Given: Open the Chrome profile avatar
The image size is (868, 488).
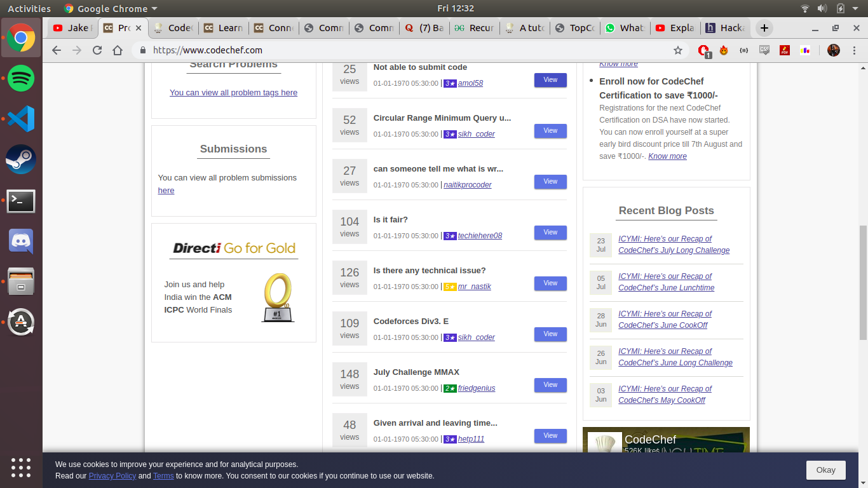Looking at the screenshot, I should coord(834,50).
